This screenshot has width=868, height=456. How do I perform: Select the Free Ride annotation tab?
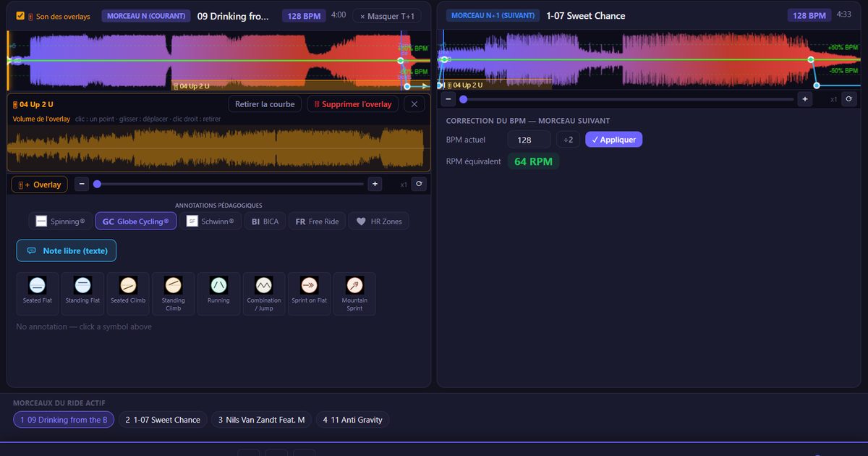point(317,221)
